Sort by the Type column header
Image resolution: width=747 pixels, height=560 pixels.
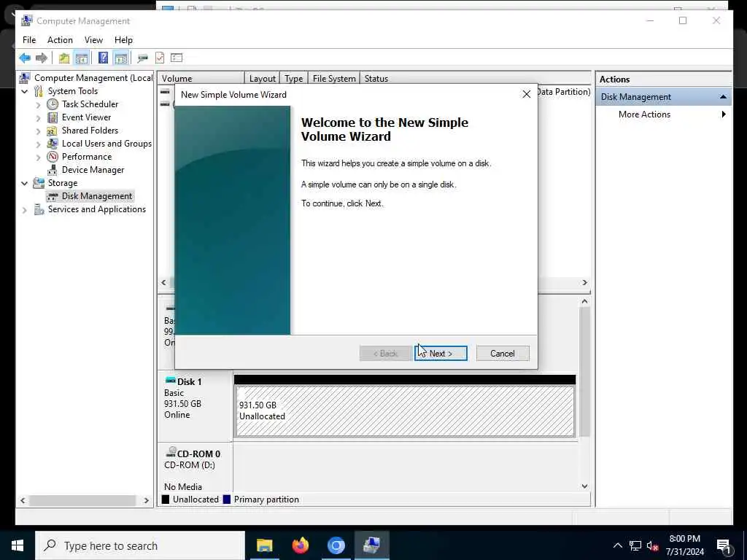pyautogui.click(x=293, y=79)
